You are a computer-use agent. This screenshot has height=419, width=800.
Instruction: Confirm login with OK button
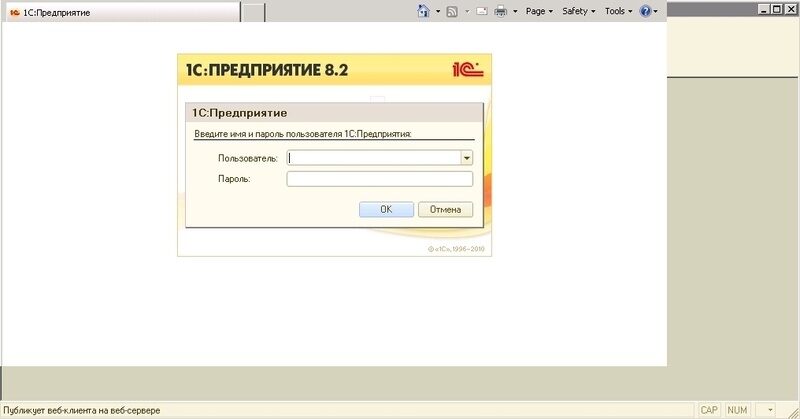386,209
